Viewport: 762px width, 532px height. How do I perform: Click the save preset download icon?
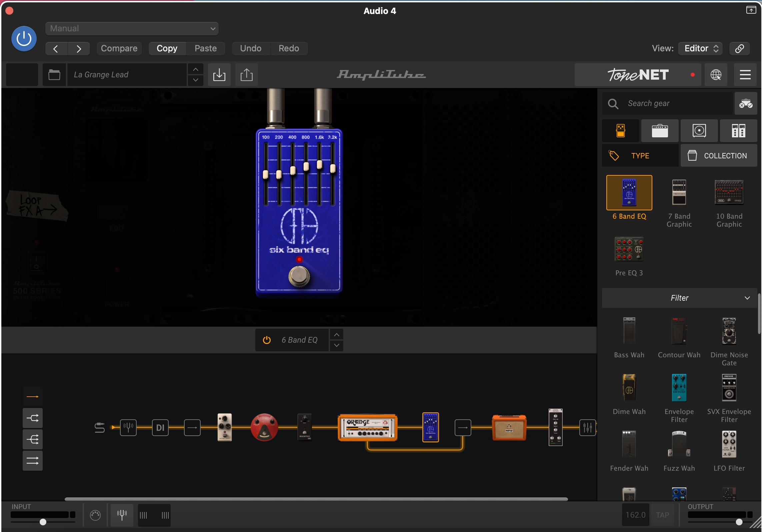(219, 75)
